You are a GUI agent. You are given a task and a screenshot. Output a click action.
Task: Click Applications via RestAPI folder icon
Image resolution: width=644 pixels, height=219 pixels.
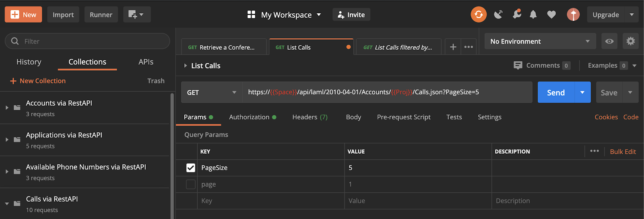click(x=17, y=140)
